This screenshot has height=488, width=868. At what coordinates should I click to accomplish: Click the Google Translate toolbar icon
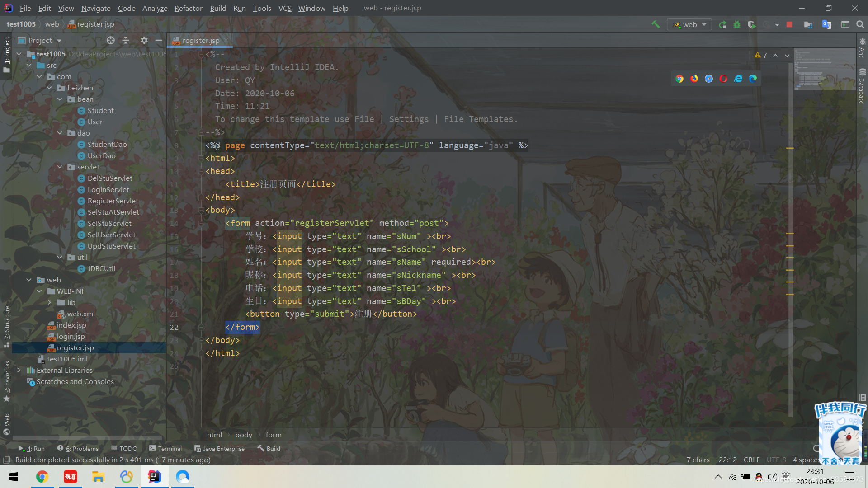827,25
